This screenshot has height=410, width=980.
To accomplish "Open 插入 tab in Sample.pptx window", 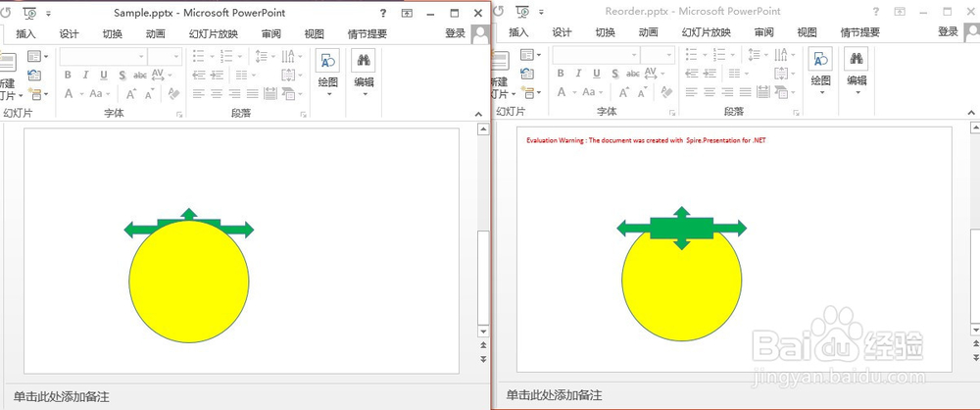I will coord(25,34).
